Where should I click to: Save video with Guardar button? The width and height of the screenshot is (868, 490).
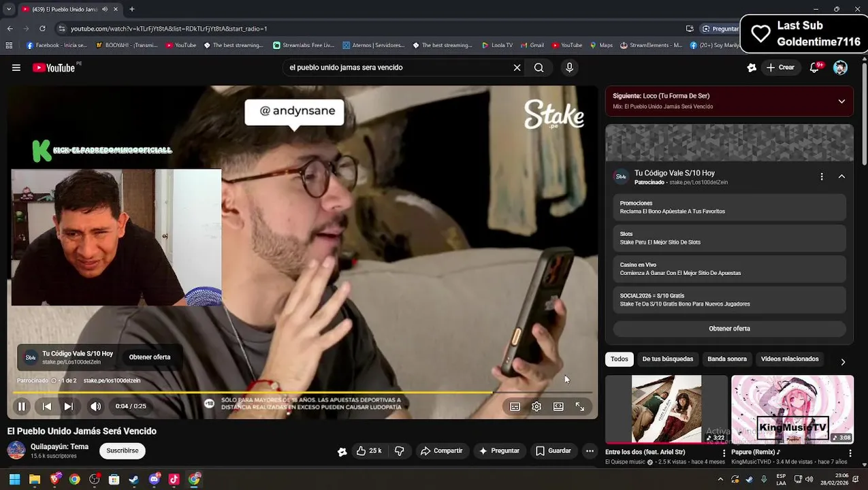tap(553, 451)
